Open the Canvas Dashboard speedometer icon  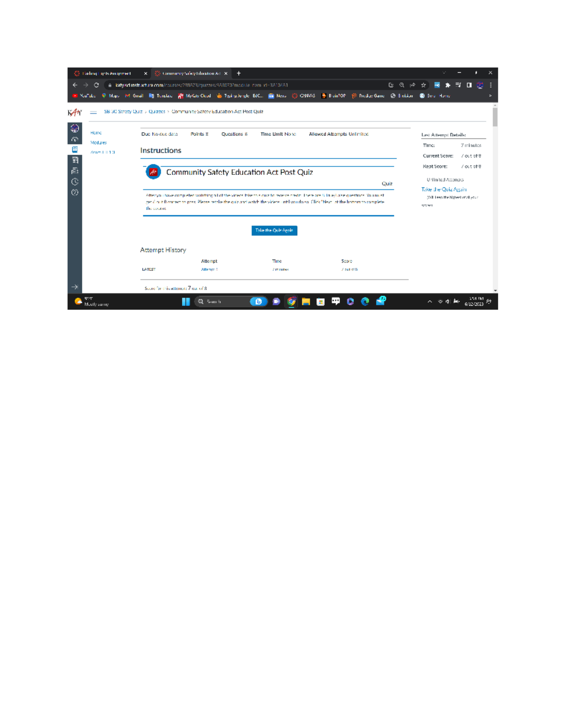tap(75, 139)
